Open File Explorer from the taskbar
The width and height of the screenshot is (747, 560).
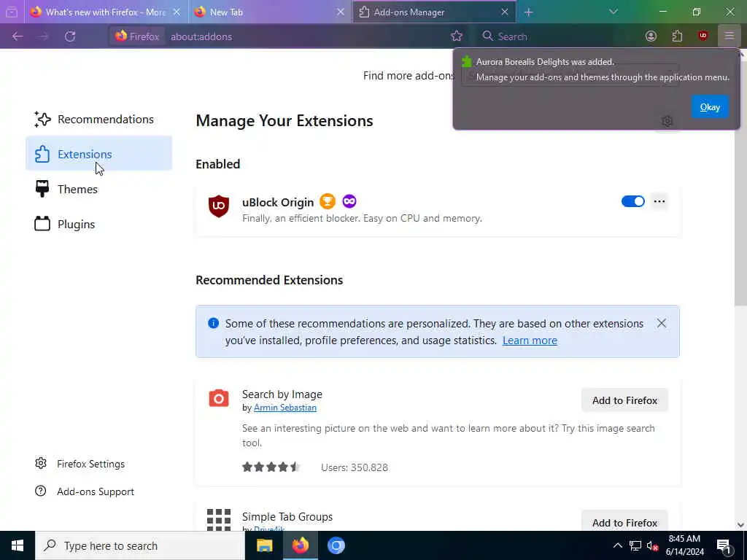[264, 545]
